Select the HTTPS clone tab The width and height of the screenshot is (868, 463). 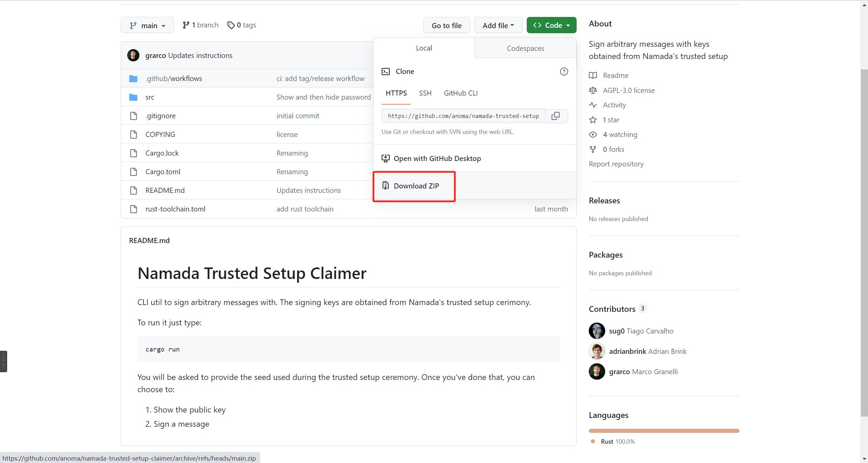click(396, 93)
